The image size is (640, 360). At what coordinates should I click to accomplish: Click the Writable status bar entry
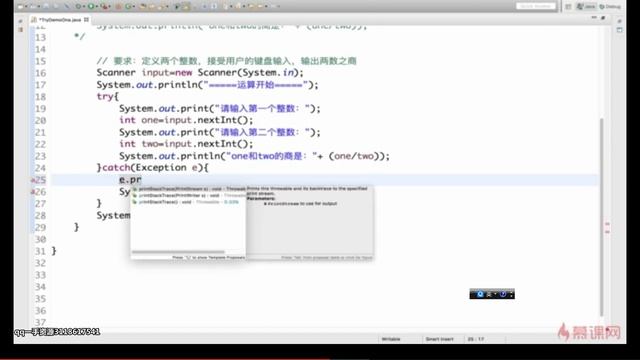click(x=391, y=339)
